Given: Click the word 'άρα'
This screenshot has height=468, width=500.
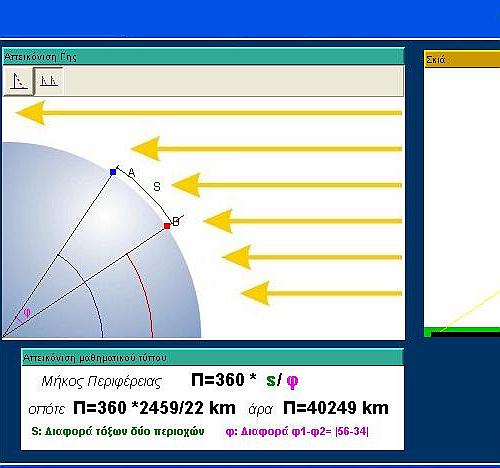Looking at the screenshot, I should (x=260, y=409).
